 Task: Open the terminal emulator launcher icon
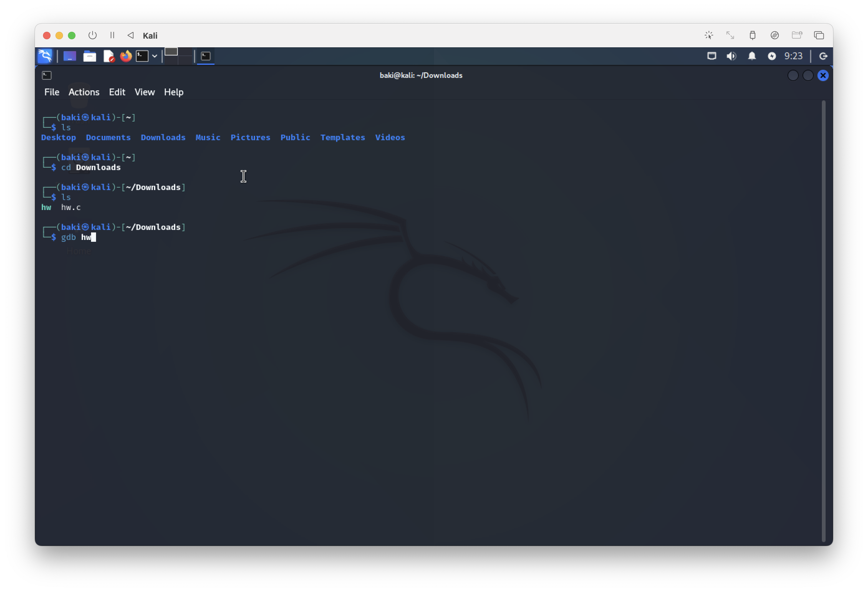coord(142,56)
